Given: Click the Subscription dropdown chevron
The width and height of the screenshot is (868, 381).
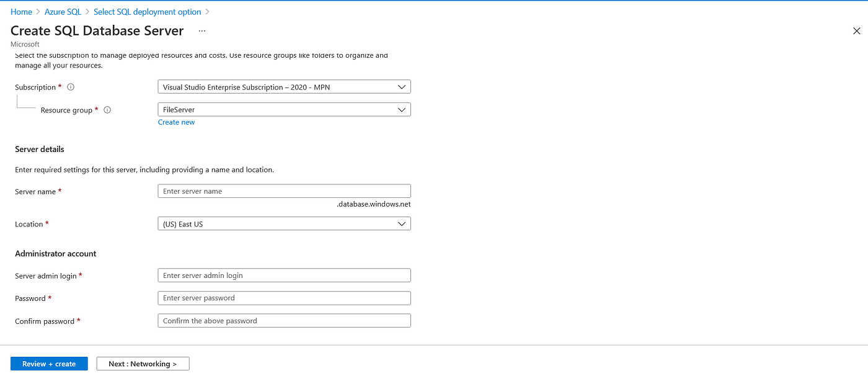Looking at the screenshot, I should click(403, 86).
